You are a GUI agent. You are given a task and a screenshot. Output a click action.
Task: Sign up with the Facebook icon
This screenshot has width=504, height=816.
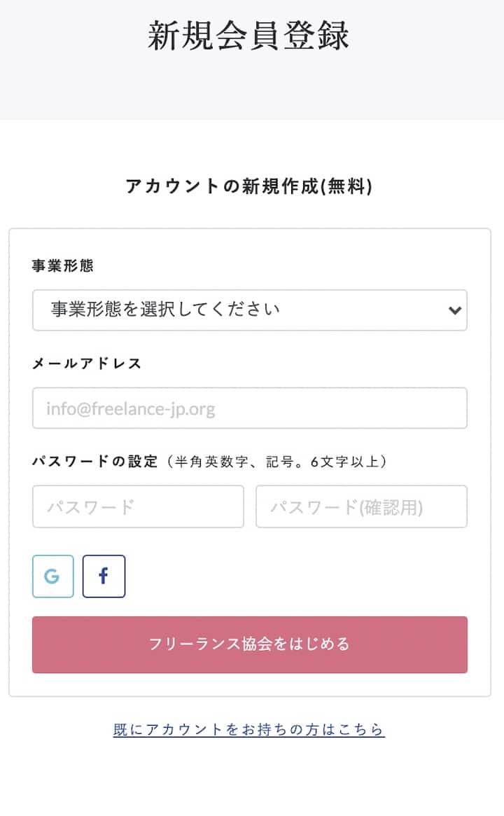tap(104, 576)
